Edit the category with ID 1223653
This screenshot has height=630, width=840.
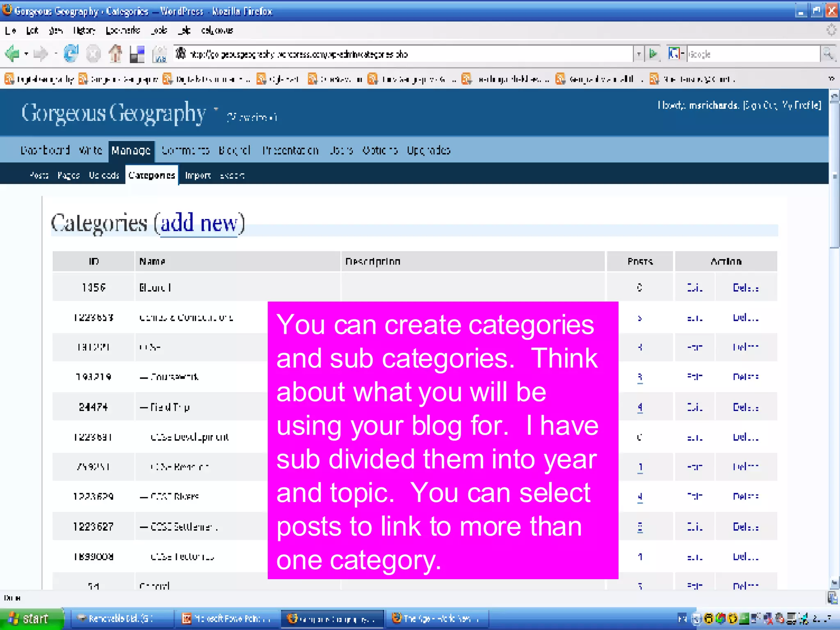click(695, 318)
